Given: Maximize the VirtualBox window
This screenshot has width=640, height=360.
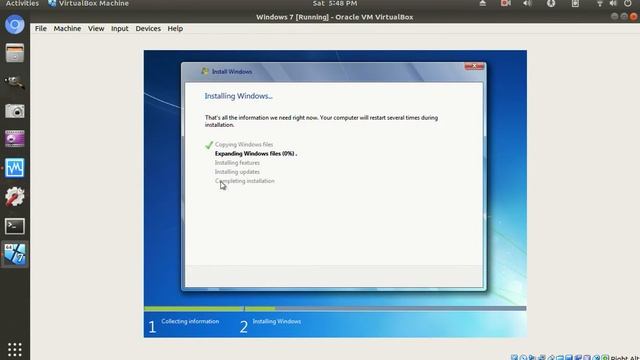Looking at the screenshot, I should [624, 17].
